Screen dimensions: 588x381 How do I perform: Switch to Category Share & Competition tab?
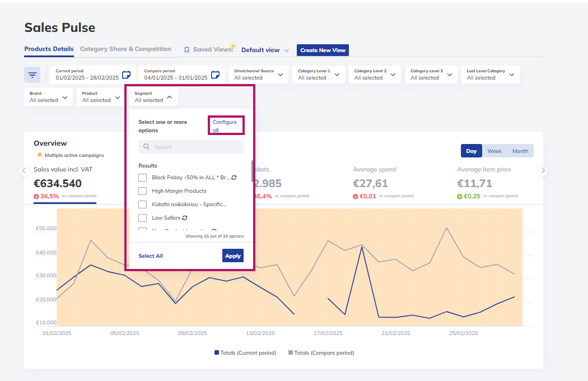[x=125, y=49]
